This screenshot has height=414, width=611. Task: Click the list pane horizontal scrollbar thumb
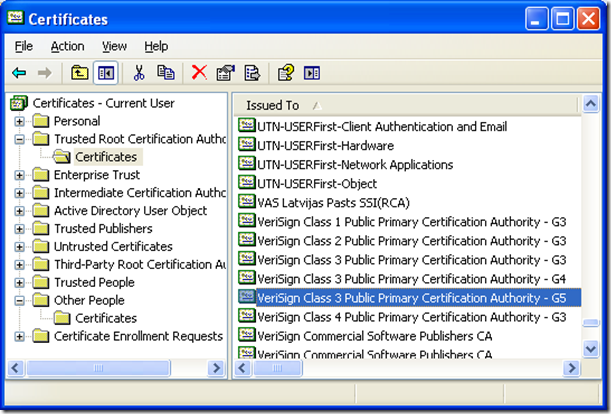click(x=277, y=368)
